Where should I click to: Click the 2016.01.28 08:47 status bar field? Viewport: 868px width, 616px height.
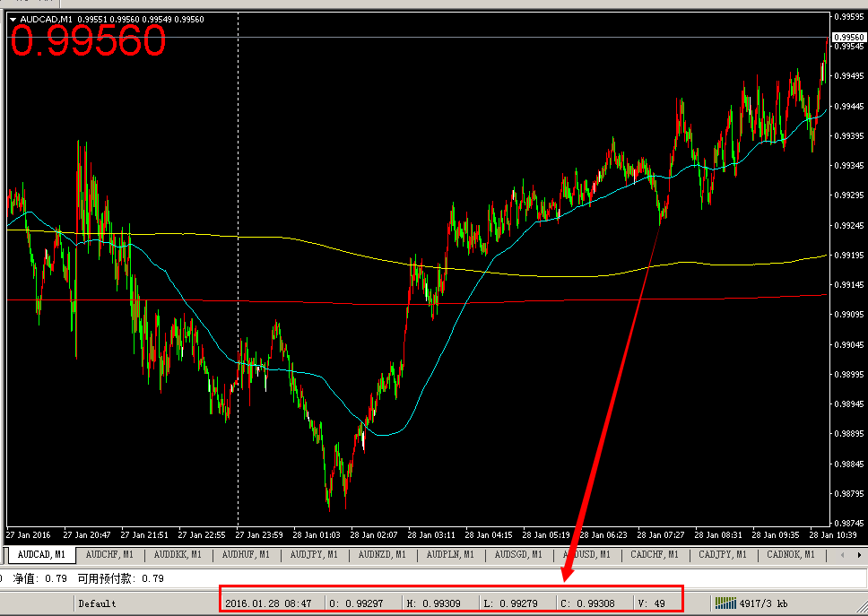[269, 603]
